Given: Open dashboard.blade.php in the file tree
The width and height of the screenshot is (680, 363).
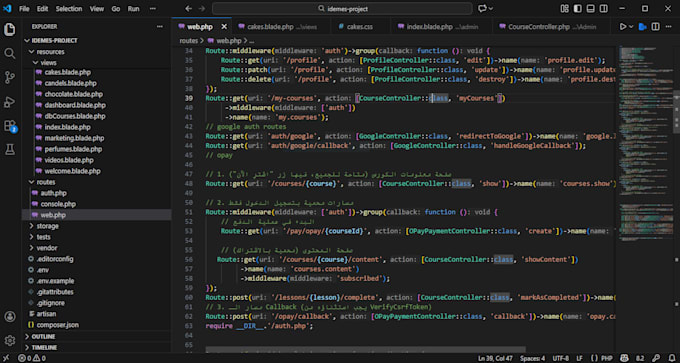Looking at the screenshot, I should click(75, 105).
